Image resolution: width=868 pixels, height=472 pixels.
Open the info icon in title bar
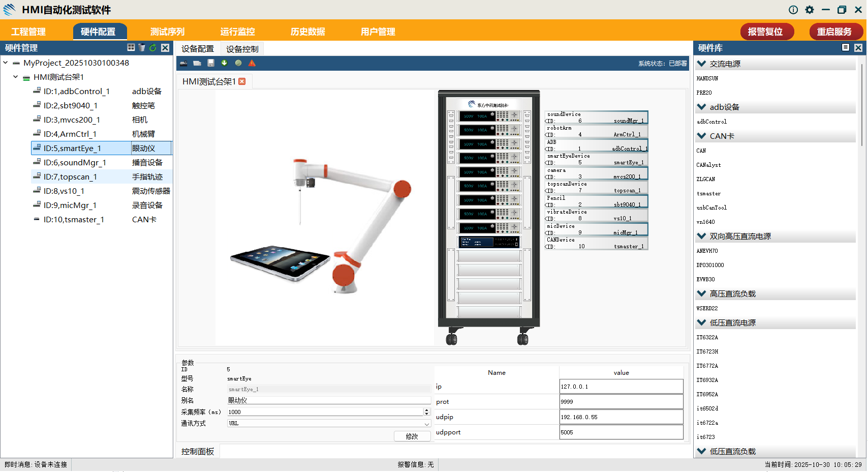(x=793, y=10)
